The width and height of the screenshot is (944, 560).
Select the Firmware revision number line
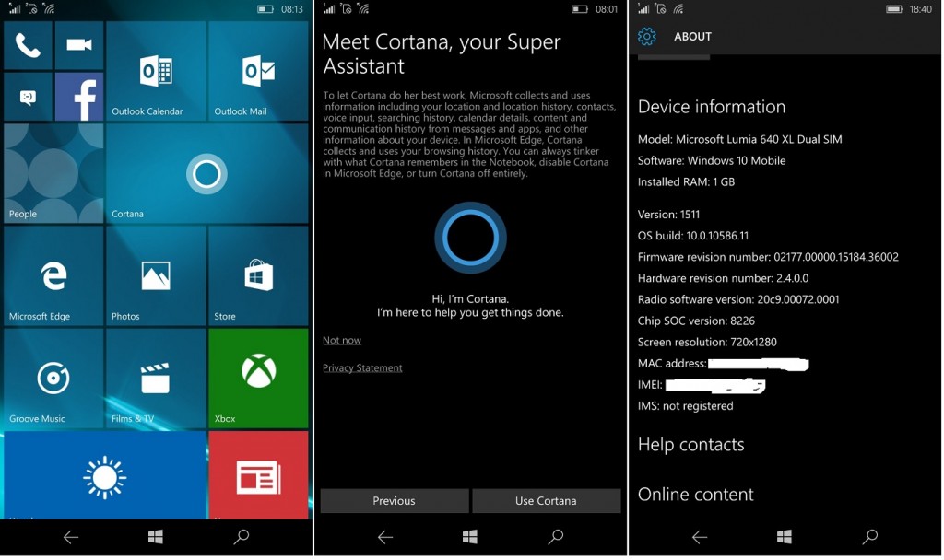coord(768,257)
